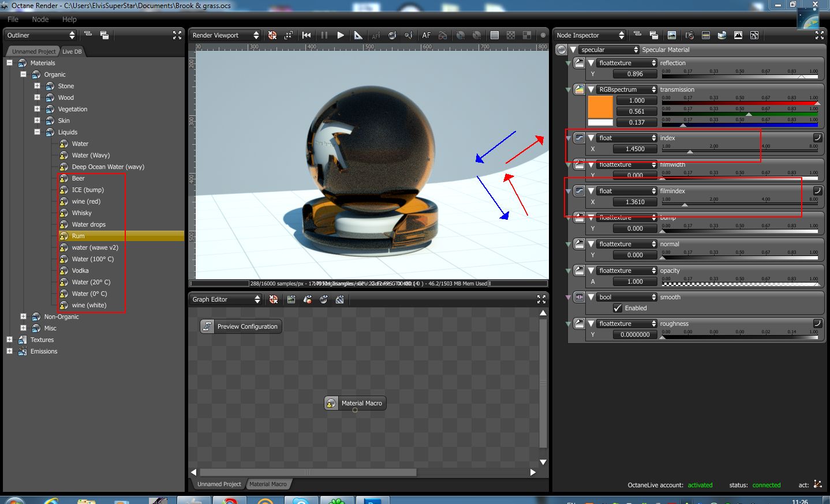This screenshot has width=830, height=504.
Task: Click the eye-over-striped-square icon in Graph Editor
Action: click(x=340, y=299)
